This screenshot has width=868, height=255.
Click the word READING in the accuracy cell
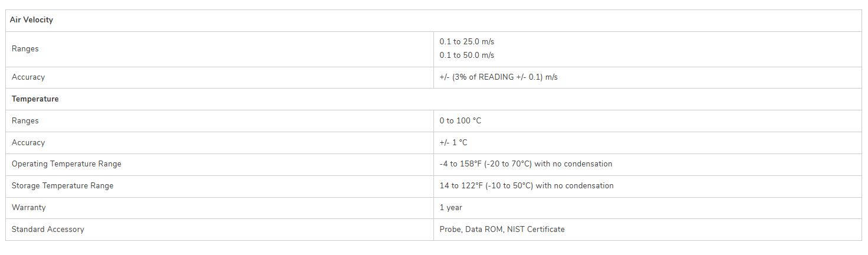(495, 77)
